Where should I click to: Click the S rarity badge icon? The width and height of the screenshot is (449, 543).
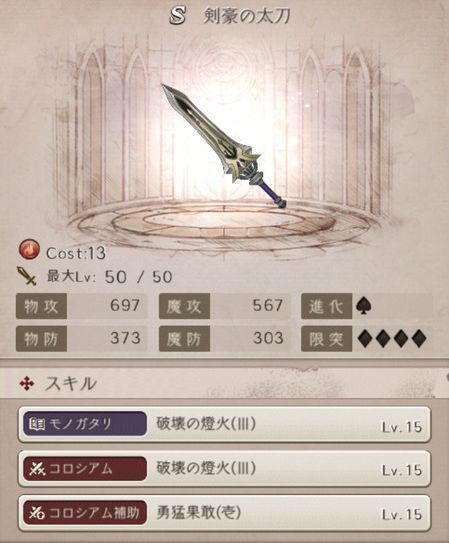coord(177,16)
